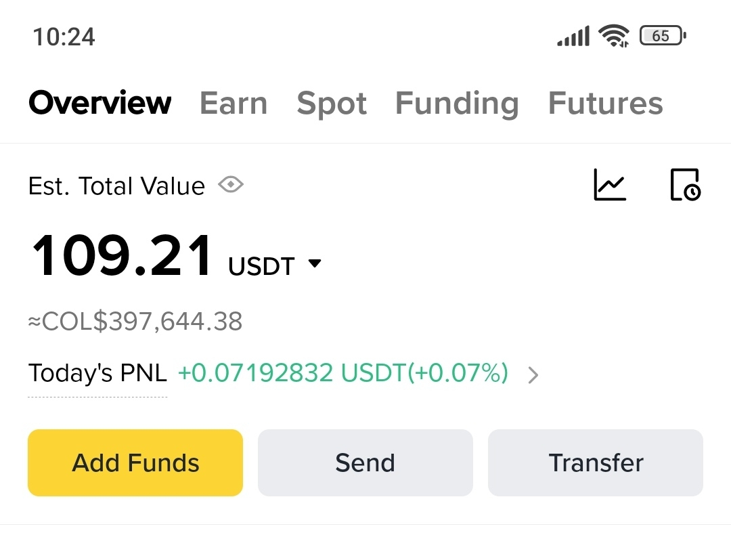Switch to the Earn tab
Viewport: 731px width, 560px height.
[x=234, y=104]
